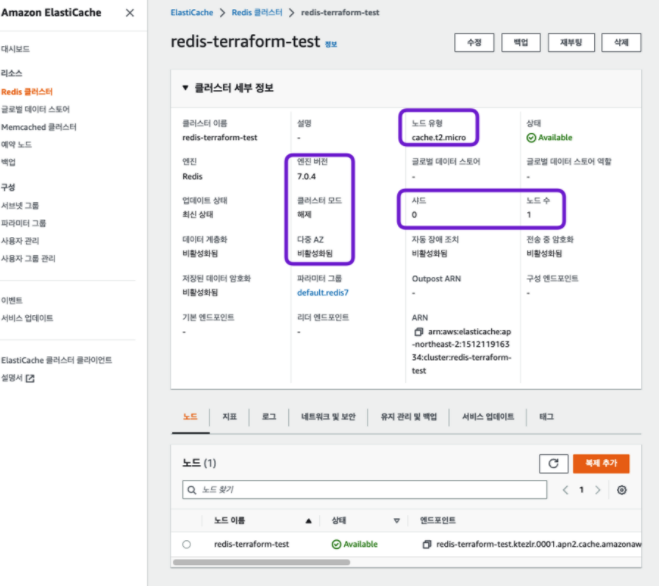Click green Available status in cluster details
Viewport: 659px width, 586px height.
(x=549, y=137)
